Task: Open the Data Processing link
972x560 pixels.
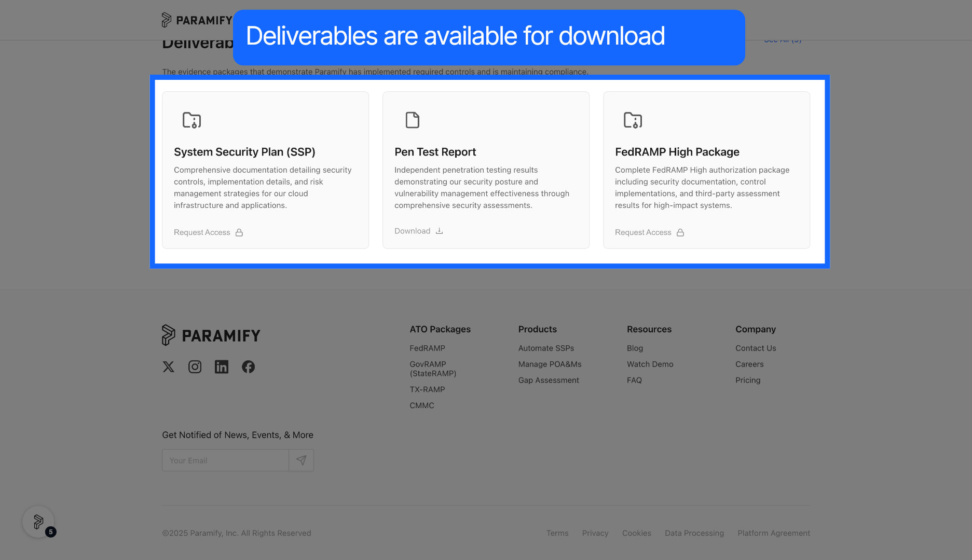Action: 694,533
